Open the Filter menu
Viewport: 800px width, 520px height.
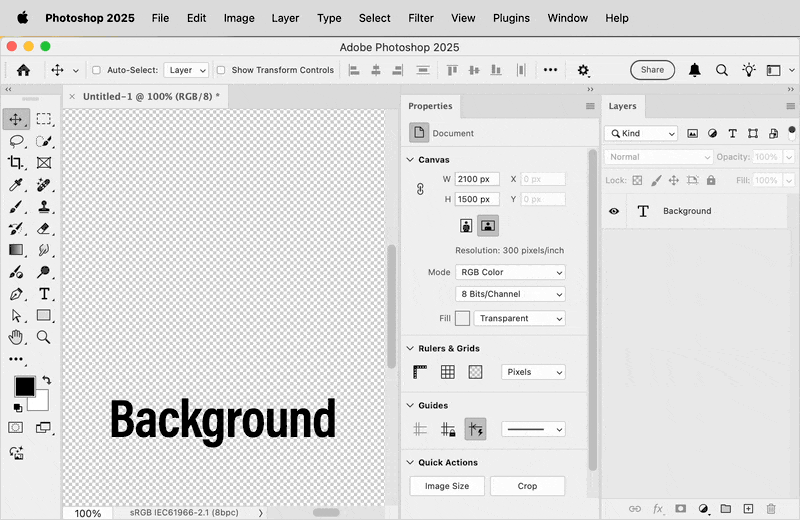point(420,18)
